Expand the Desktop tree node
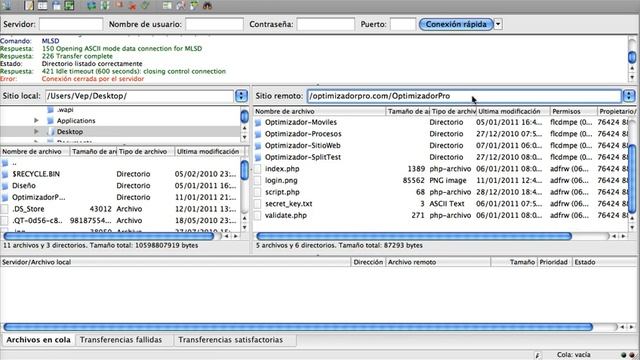This screenshot has height=360, width=640. 36,132
